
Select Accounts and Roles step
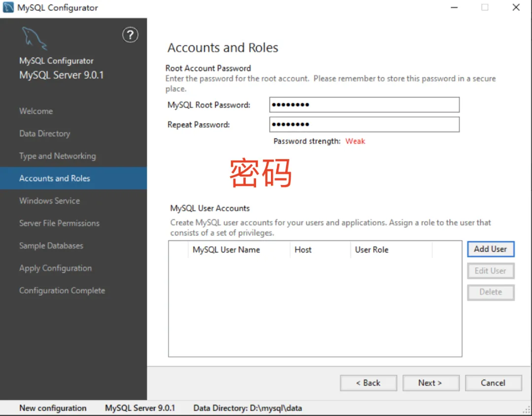click(x=73, y=178)
